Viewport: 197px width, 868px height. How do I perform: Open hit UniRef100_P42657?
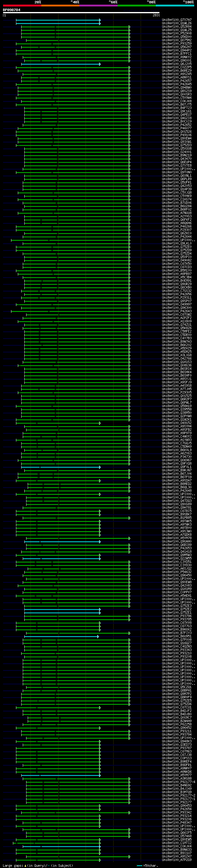pyautogui.click(x=177, y=81)
